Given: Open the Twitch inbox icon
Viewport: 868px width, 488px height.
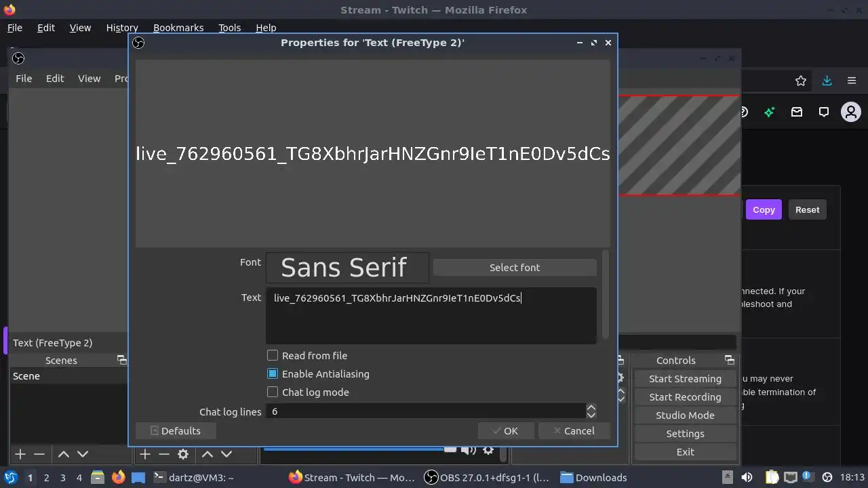Looking at the screenshot, I should pyautogui.click(x=797, y=112).
